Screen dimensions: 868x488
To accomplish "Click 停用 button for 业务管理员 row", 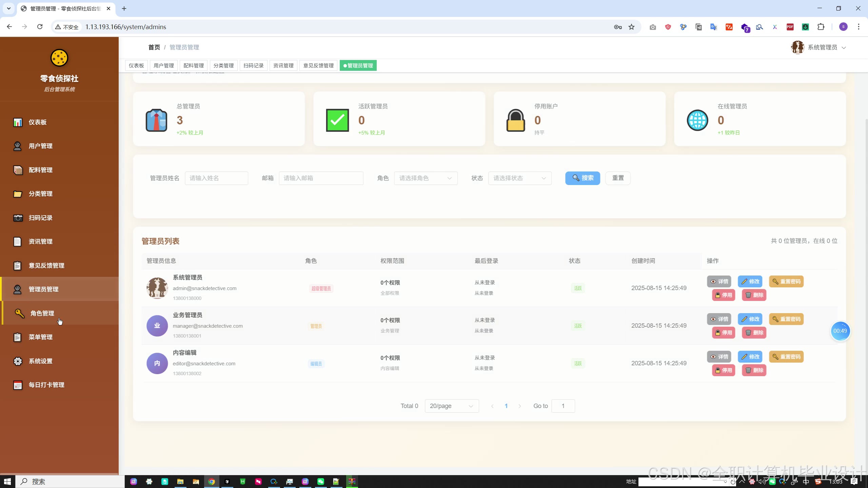I will (x=723, y=333).
